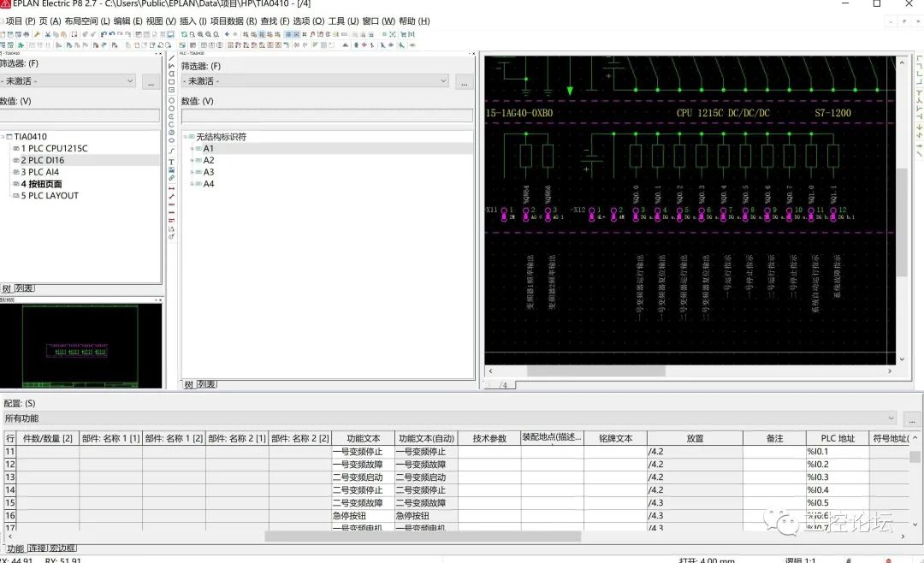Select page 3 PLC AI4

click(x=40, y=172)
